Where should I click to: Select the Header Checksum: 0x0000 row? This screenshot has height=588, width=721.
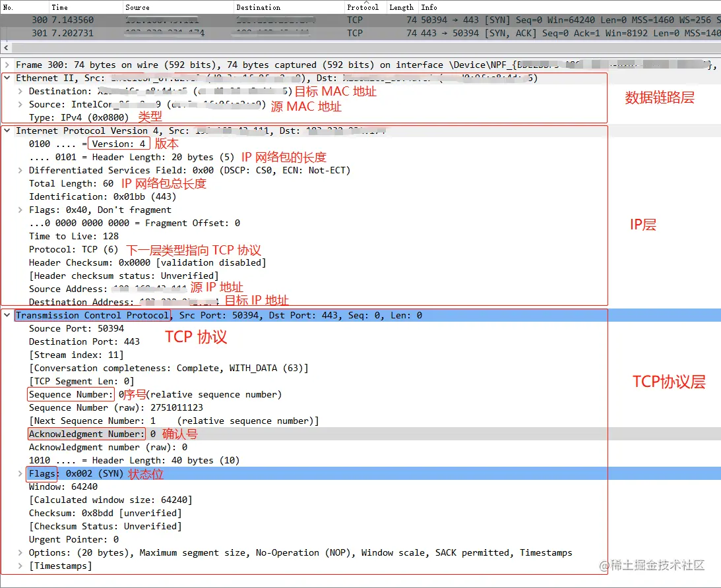[148, 263]
